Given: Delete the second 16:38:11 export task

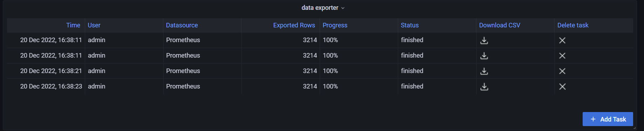Looking at the screenshot, I should pyautogui.click(x=562, y=56).
